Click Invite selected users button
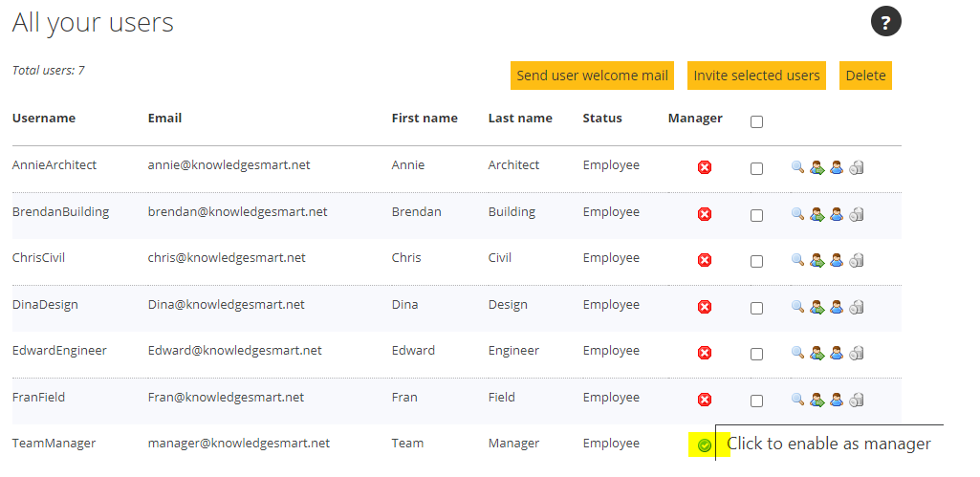980x477 pixels. pyautogui.click(x=756, y=76)
